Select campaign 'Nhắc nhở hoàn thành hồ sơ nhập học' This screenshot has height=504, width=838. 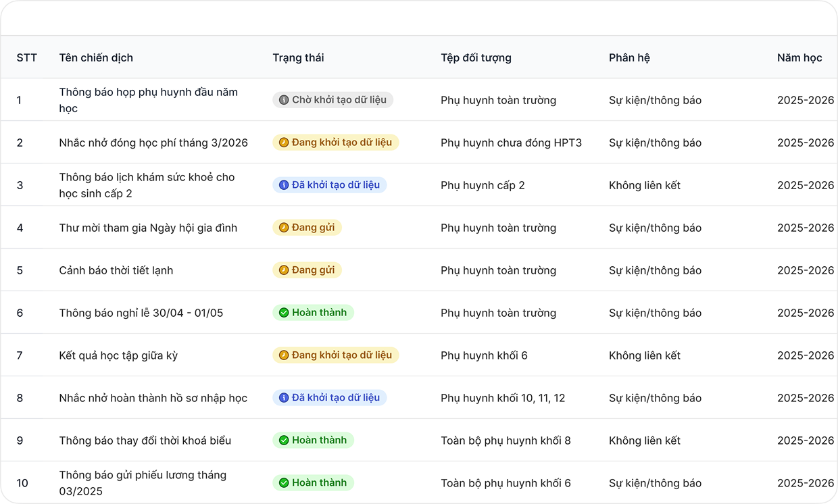153,398
